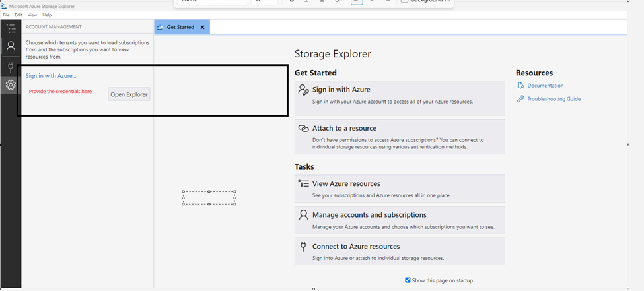Screen dimensions: 644x291
Task: Click the Tasks heading
Action: (x=304, y=167)
